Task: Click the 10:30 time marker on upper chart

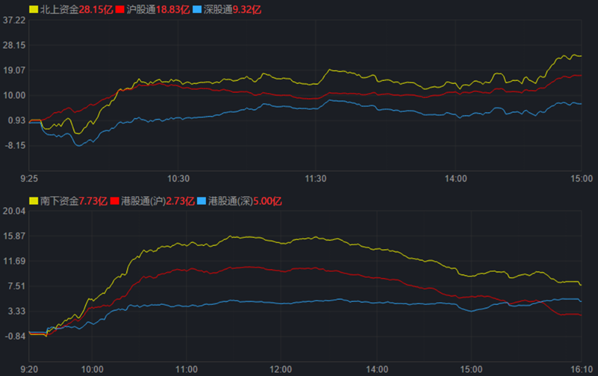Action: [x=178, y=178]
